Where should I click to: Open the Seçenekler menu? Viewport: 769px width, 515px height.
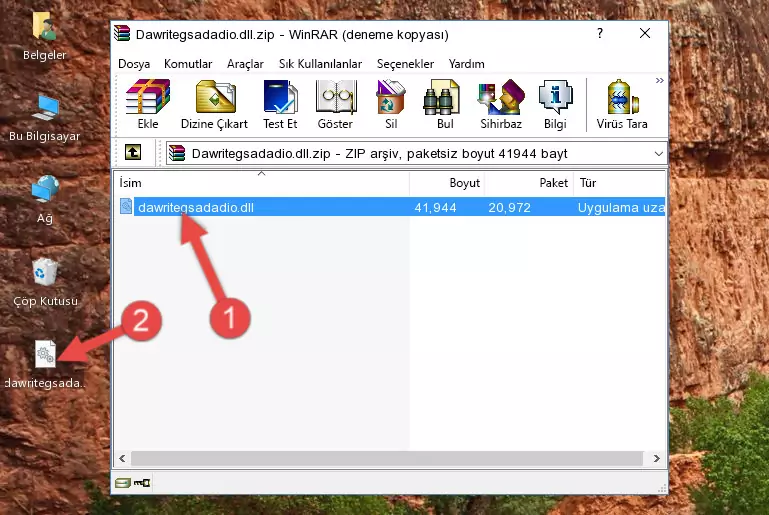pyautogui.click(x=405, y=64)
